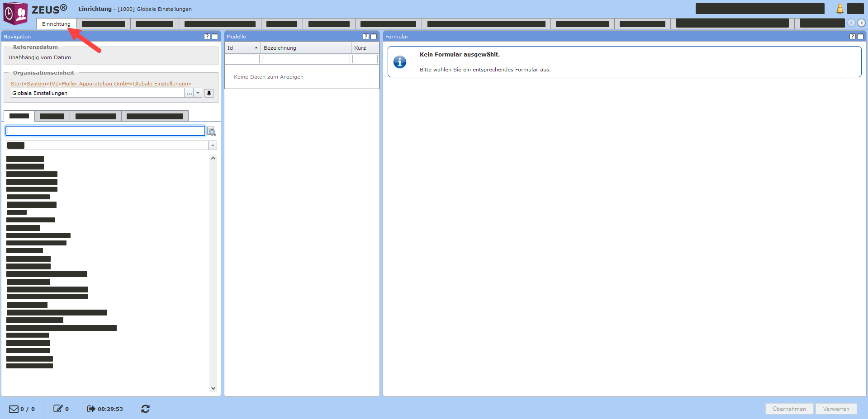Sort models by the Id column header

242,48
